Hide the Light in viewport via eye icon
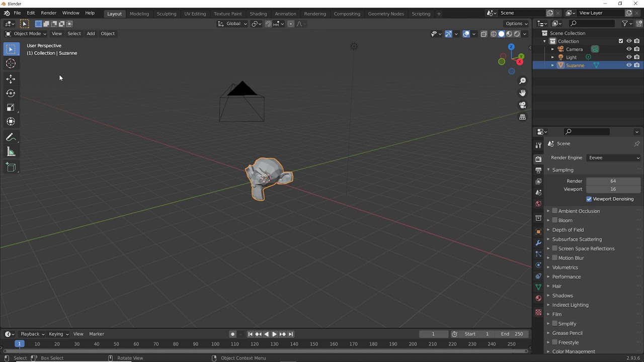Screen dimensions: 644x362 (629, 57)
